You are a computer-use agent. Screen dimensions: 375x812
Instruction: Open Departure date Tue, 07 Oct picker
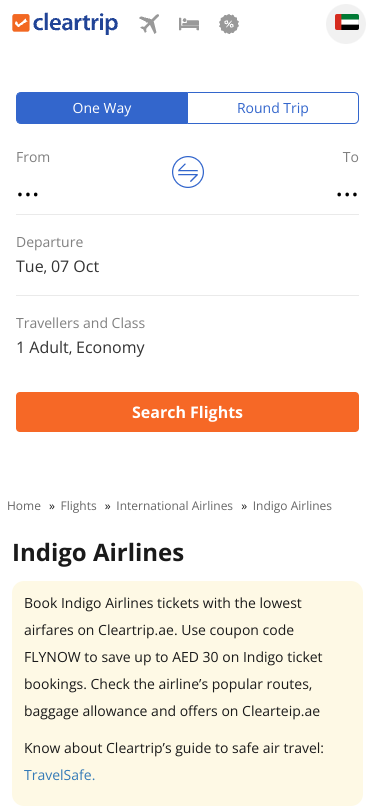click(188, 255)
